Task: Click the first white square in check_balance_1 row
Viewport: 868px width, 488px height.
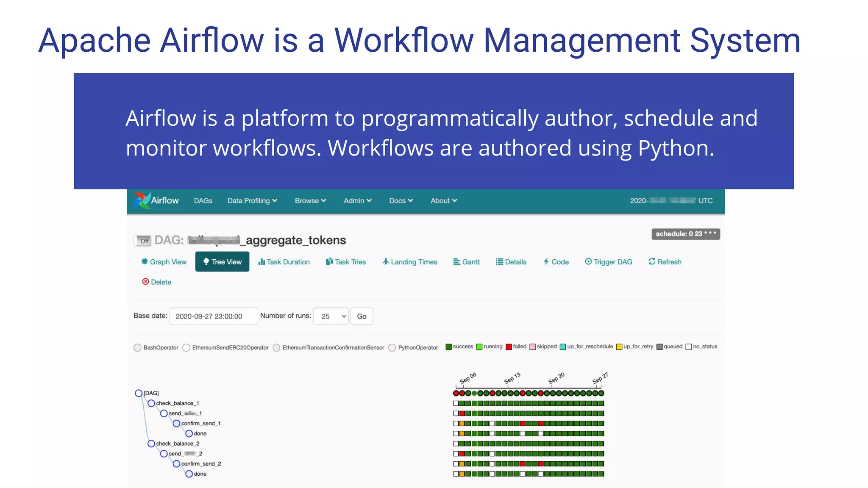Action: pos(456,403)
